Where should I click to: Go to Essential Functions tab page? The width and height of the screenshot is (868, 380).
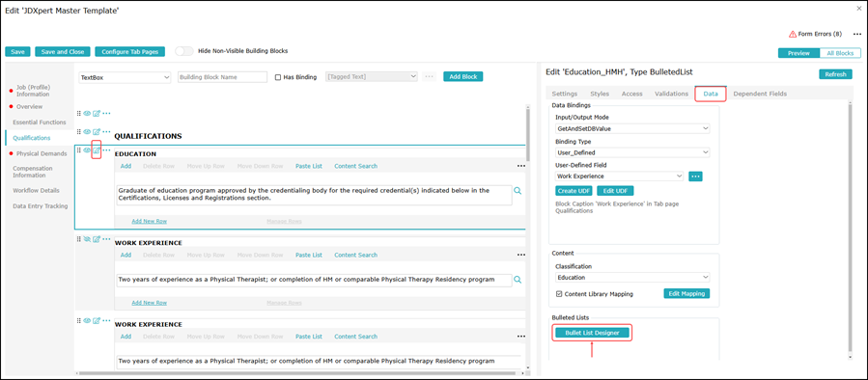pos(40,122)
